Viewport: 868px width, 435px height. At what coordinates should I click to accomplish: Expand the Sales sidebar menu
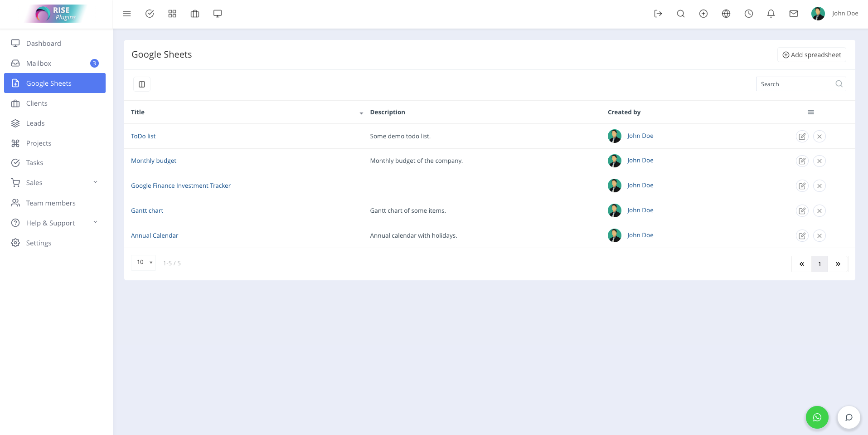55,183
